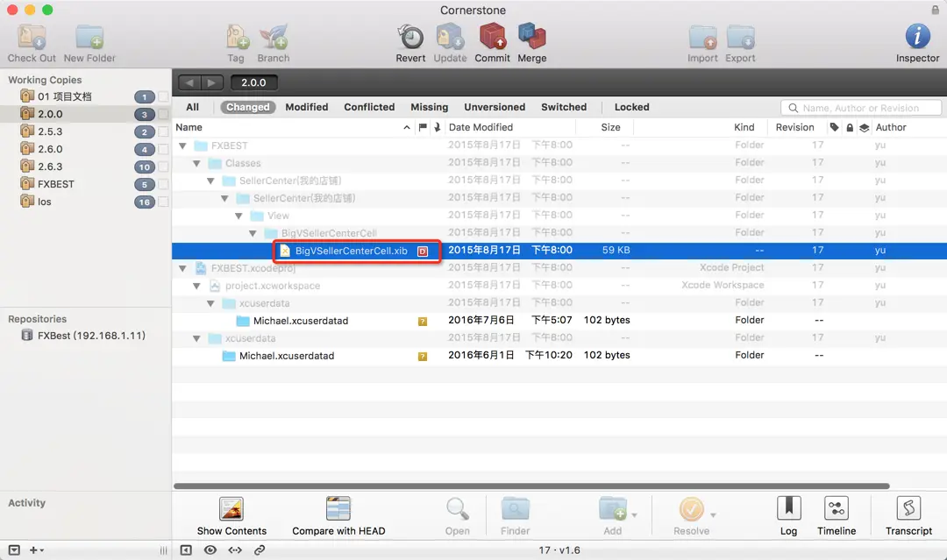Click the activity tray icon bottom left
The image size is (947, 560).
point(15,549)
